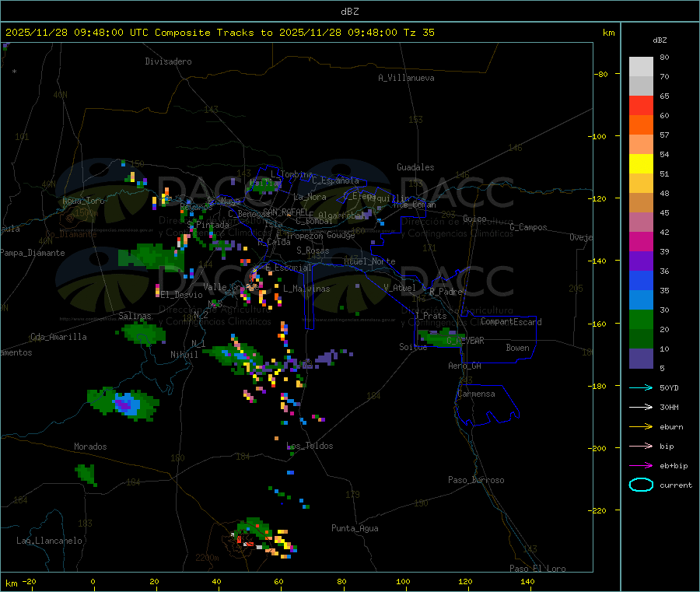Click the J_Prats map label
This screenshot has width=700, height=592.
point(431,316)
